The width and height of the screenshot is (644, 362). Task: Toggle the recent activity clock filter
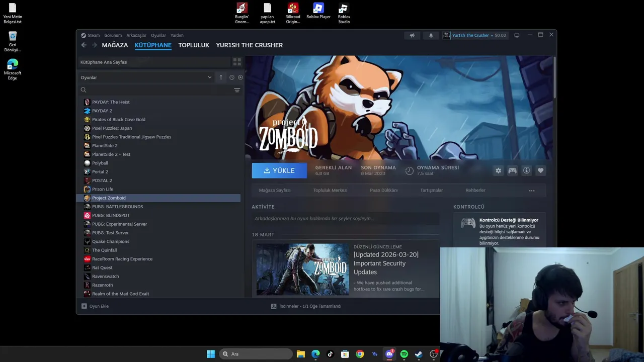pos(232,77)
